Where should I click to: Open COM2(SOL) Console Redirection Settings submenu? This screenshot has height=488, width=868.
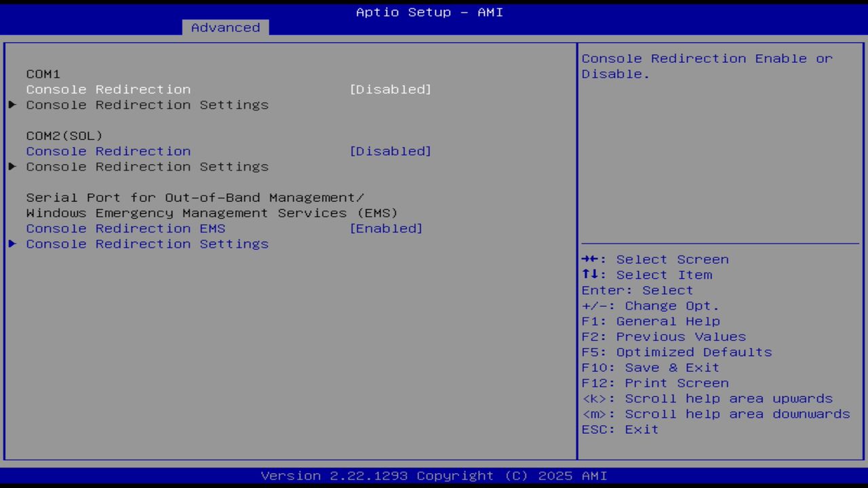point(147,166)
